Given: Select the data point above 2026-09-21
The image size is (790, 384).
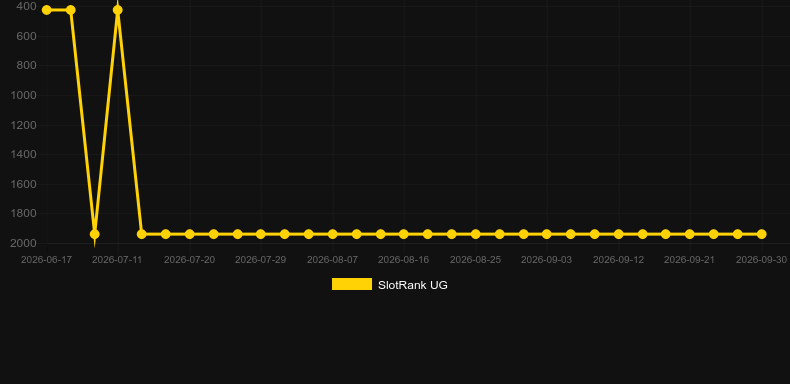Looking at the screenshot, I should point(690,234).
